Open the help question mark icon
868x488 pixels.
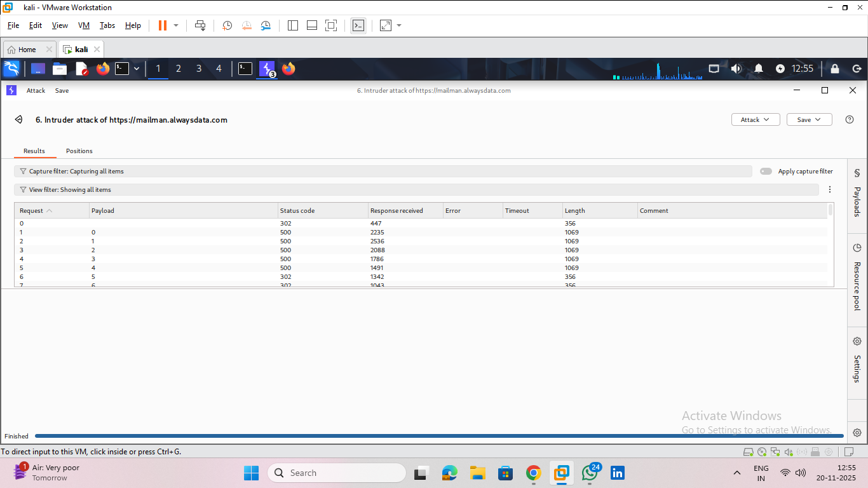click(x=850, y=119)
